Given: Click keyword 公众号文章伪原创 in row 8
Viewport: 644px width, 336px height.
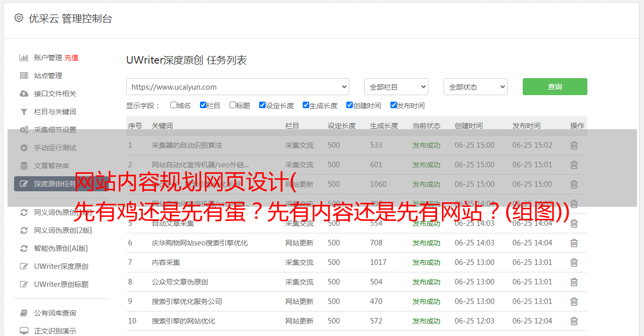Looking at the screenshot, I should point(179,282).
